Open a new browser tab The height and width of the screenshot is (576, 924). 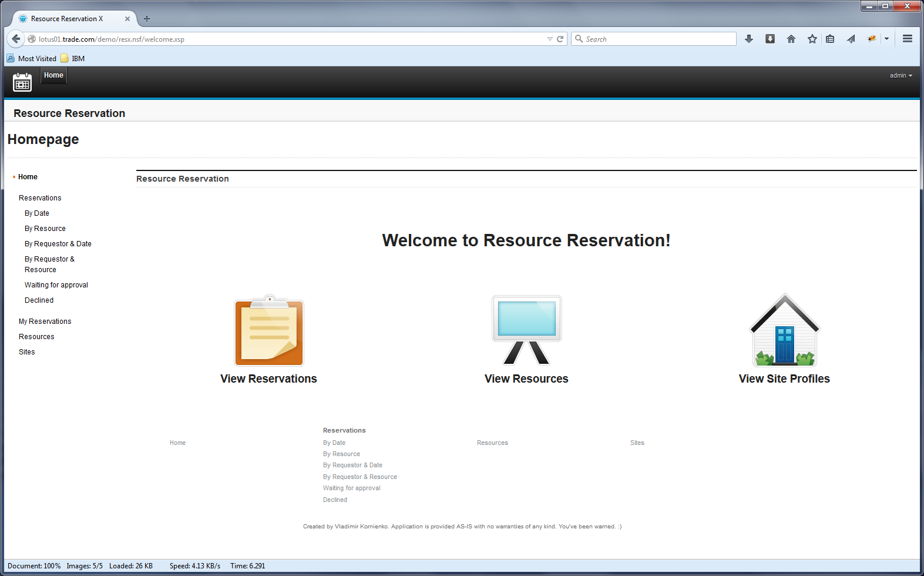coord(147,19)
